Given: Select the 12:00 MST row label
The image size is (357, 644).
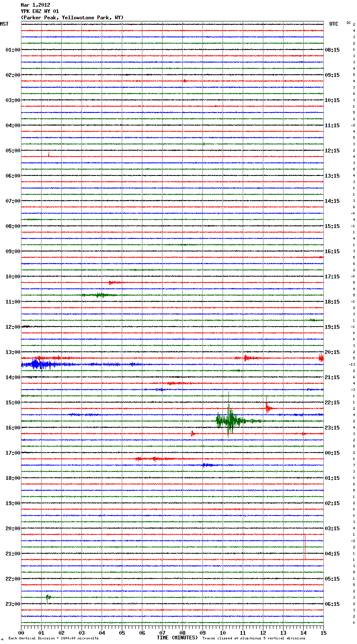Looking at the screenshot, I should [x=13, y=327].
